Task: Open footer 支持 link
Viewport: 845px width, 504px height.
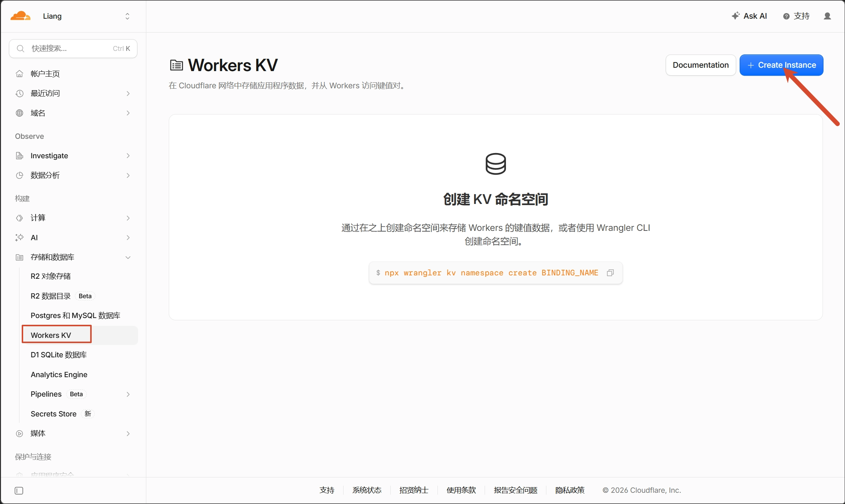Action: (327, 490)
